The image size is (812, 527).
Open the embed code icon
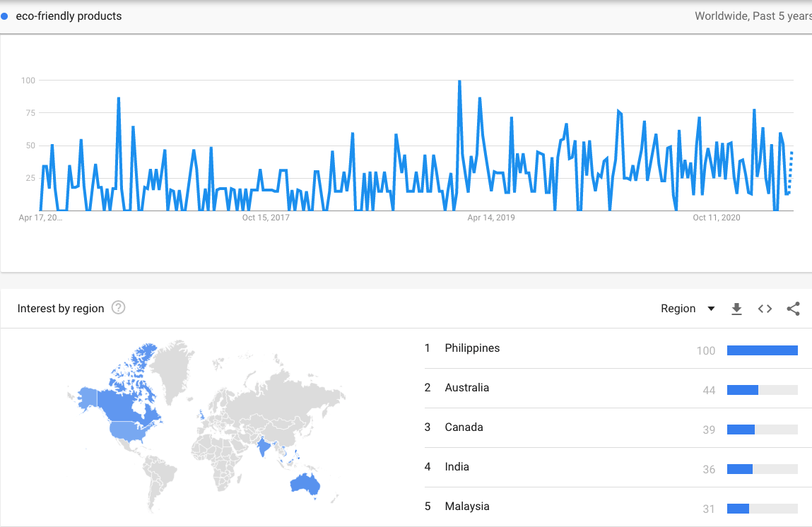(765, 309)
